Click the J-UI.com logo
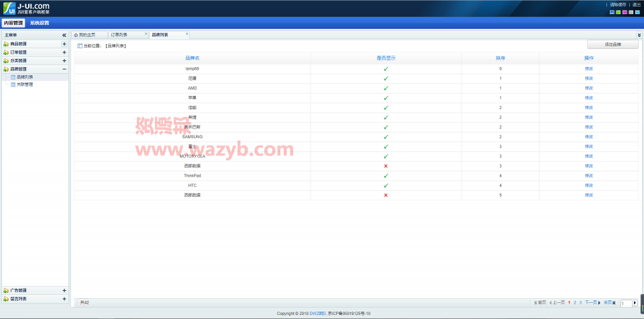644x319 pixels. tap(26, 8)
